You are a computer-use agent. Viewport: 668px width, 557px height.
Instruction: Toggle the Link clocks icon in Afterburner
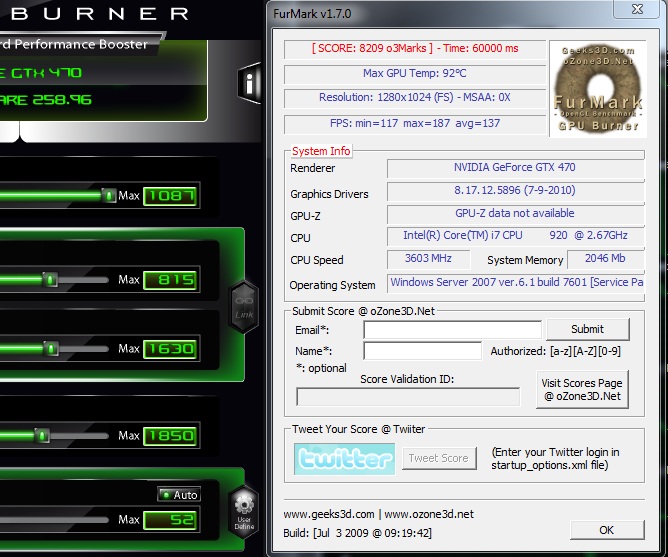pyautogui.click(x=244, y=307)
